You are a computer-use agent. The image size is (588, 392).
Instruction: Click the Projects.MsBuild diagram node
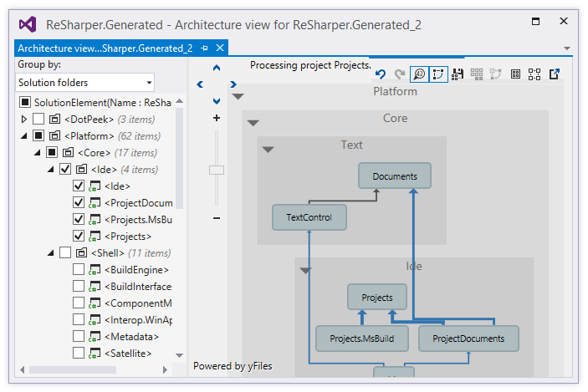(x=361, y=339)
